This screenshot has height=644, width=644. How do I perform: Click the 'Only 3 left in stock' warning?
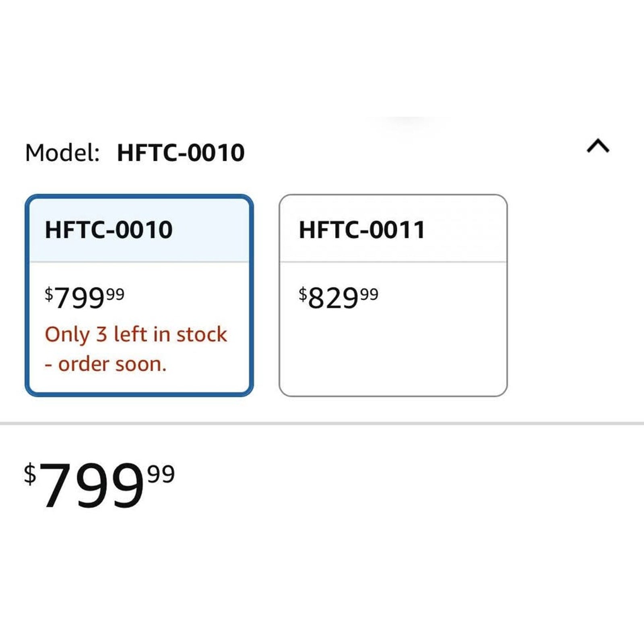(136, 335)
